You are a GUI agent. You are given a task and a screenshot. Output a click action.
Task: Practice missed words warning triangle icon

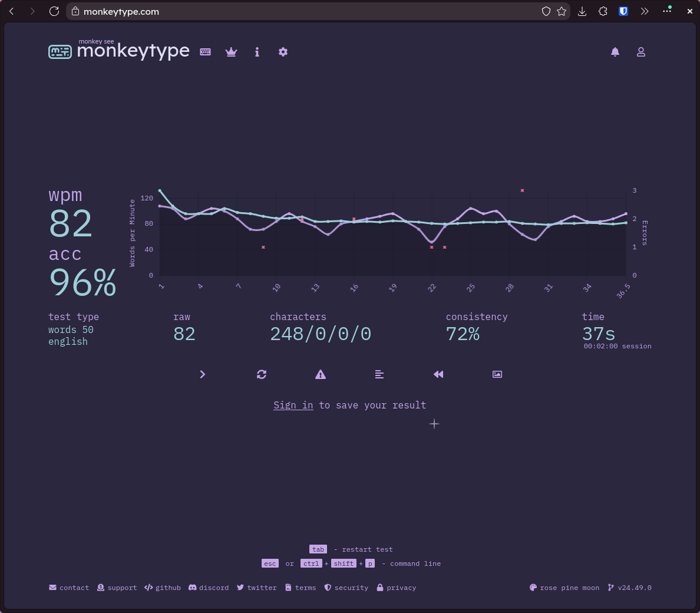(321, 374)
